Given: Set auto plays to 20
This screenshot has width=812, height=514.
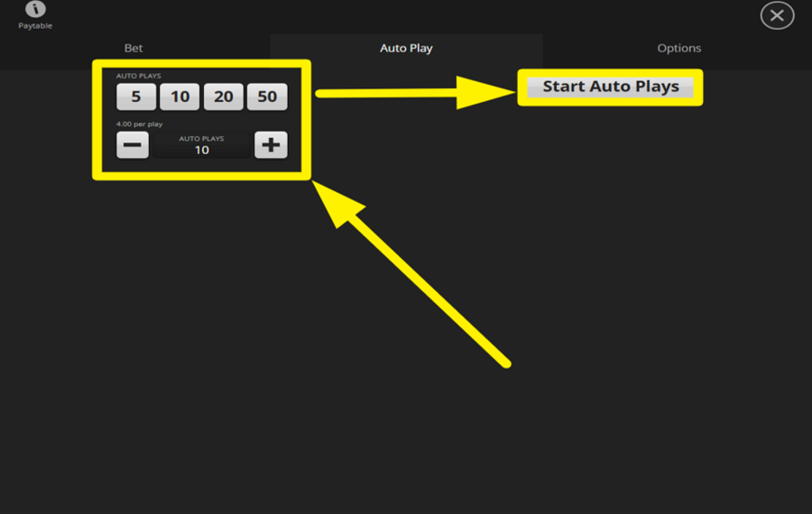Looking at the screenshot, I should coord(223,96).
